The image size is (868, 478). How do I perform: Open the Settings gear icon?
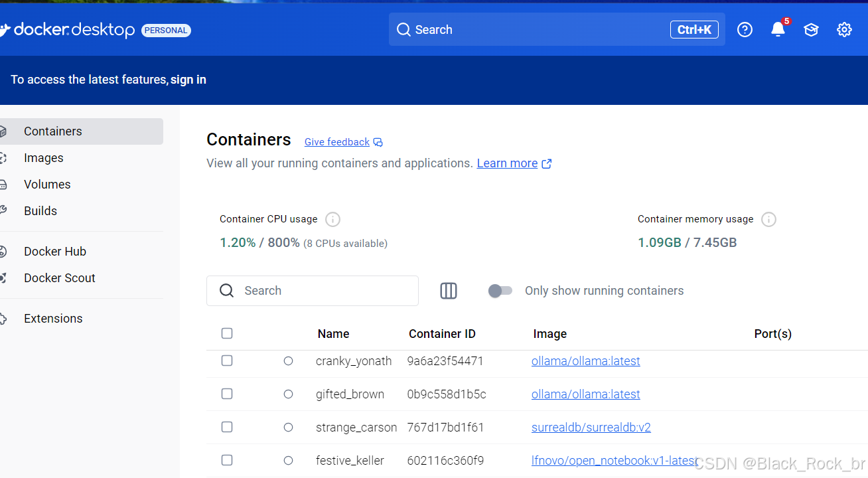pyautogui.click(x=844, y=30)
